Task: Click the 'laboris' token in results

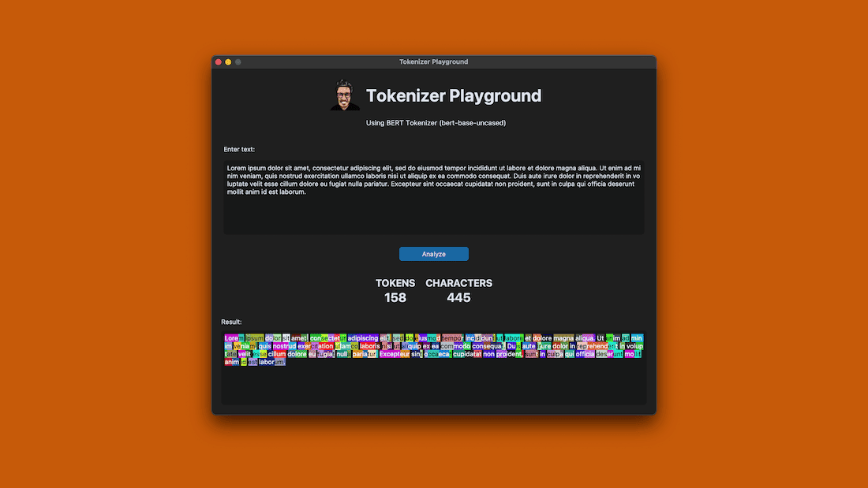Action: coord(370,346)
